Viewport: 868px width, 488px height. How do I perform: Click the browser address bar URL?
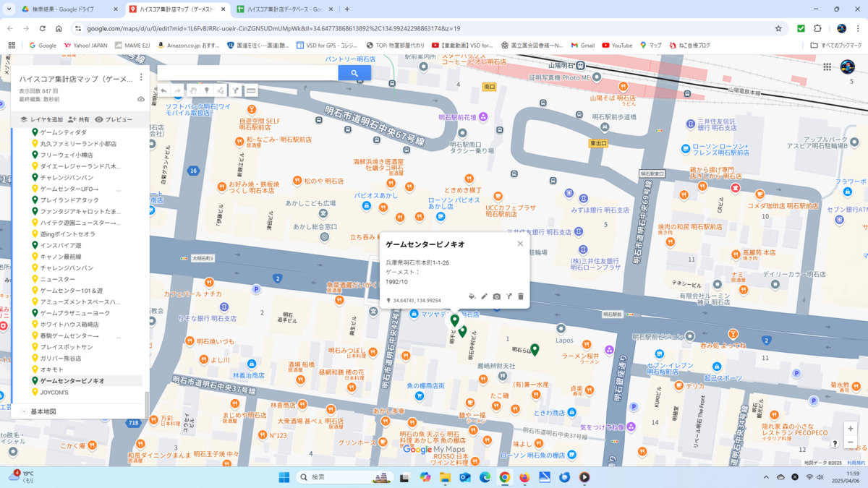pos(273,28)
